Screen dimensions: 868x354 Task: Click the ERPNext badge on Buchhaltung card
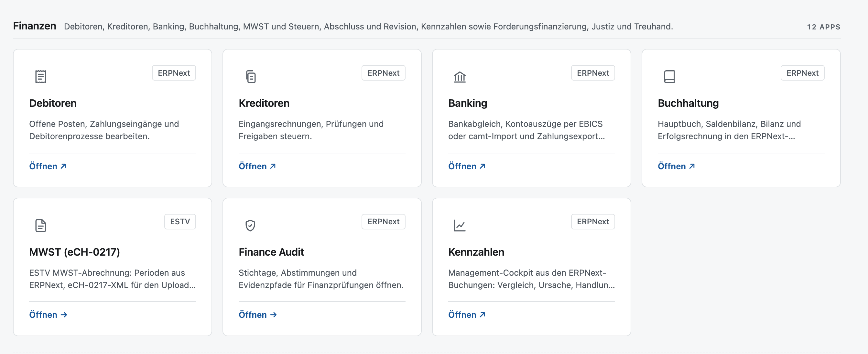(x=803, y=73)
